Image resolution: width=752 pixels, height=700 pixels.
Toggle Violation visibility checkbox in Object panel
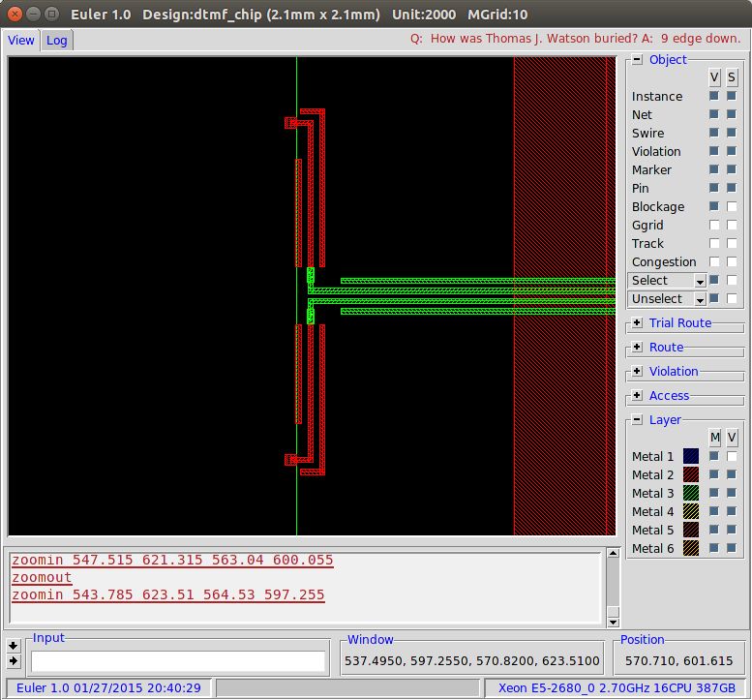tap(714, 151)
